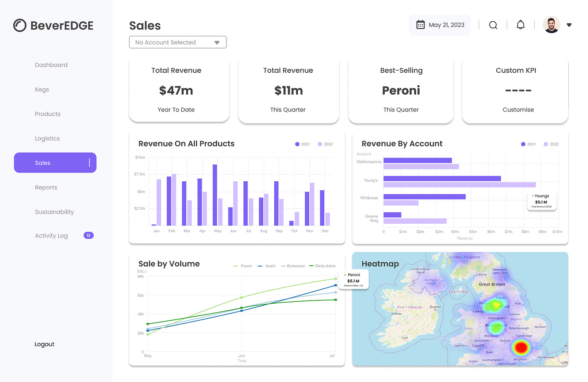The image size is (588, 382).
Task: Select the Sales sidebar item
Action: (55, 163)
